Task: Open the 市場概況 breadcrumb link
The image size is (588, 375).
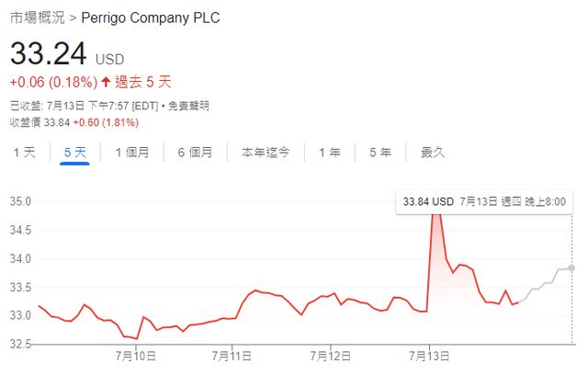Action: [x=37, y=17]
